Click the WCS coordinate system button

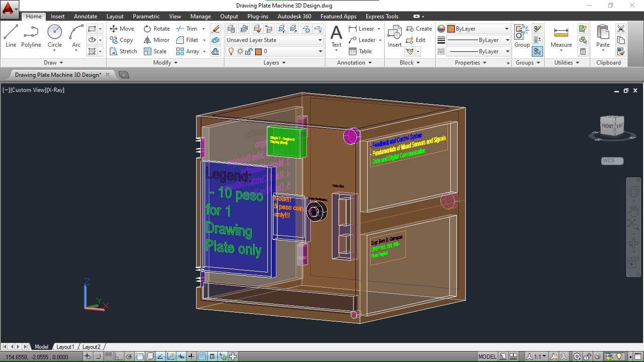(x=612, y=161)
